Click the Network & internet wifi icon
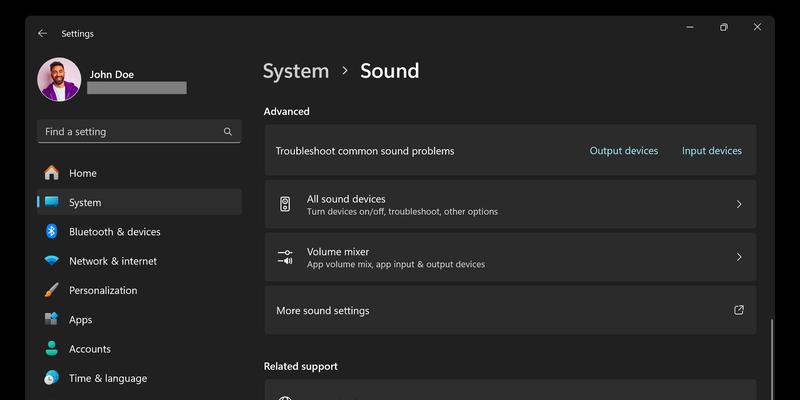The image size is (800, 400). click(x=52, y=261)
